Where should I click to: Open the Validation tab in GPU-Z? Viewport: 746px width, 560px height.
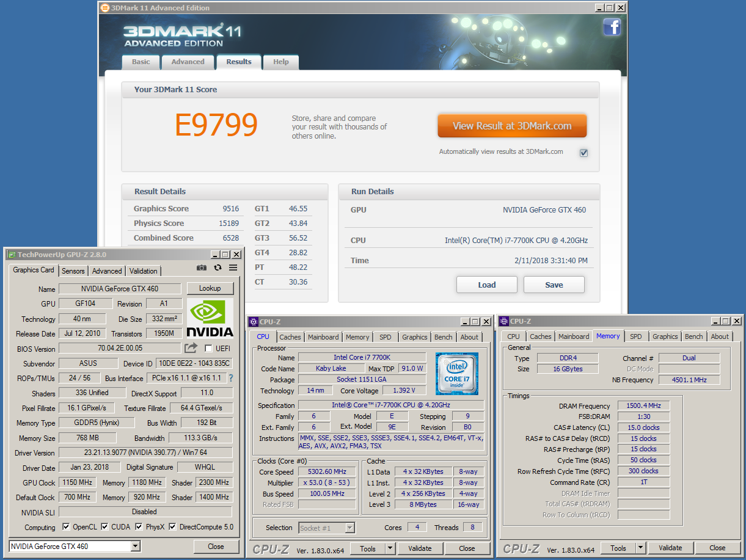[x=144, y=271]
